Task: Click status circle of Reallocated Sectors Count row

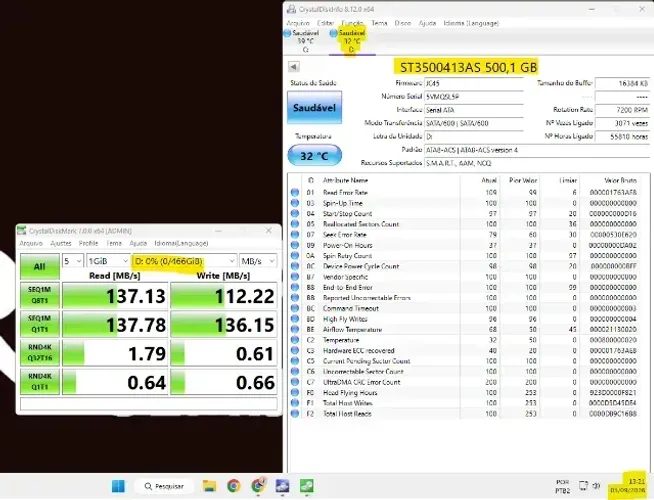Action: [295, 224]
